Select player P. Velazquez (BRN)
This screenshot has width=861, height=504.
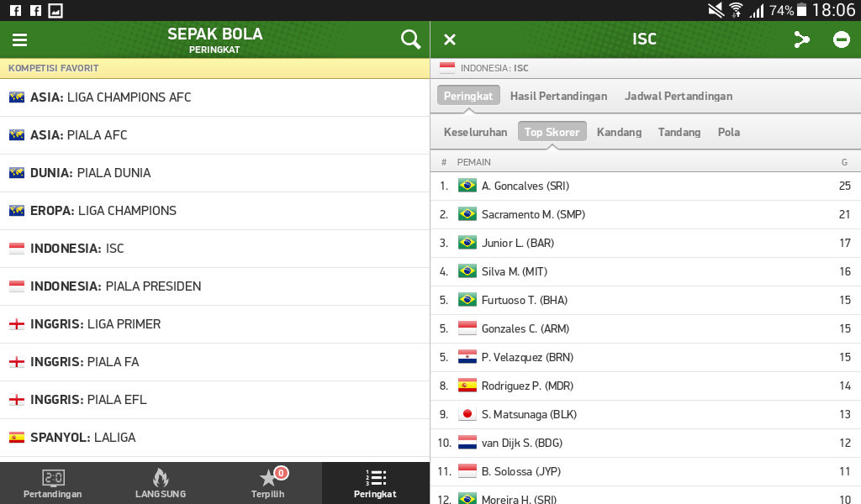click(x=646, y=357)
